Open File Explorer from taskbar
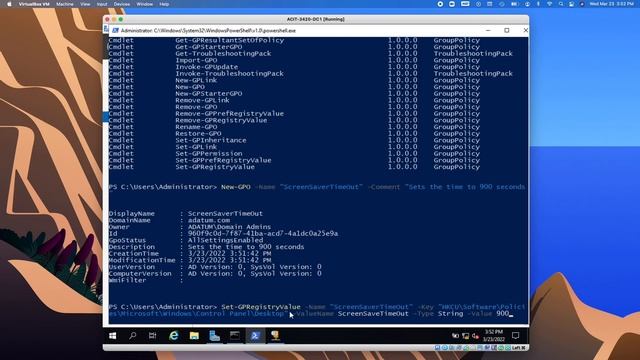640x360 pixels. point(194,336)
